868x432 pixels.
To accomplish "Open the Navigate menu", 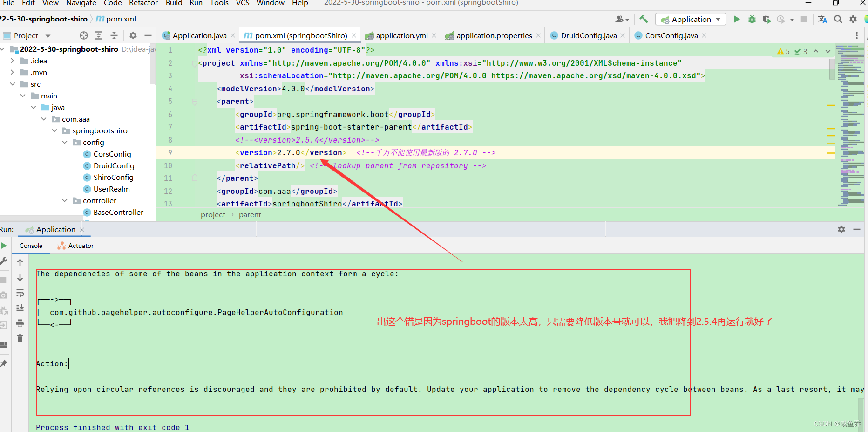I will [81, 3].
